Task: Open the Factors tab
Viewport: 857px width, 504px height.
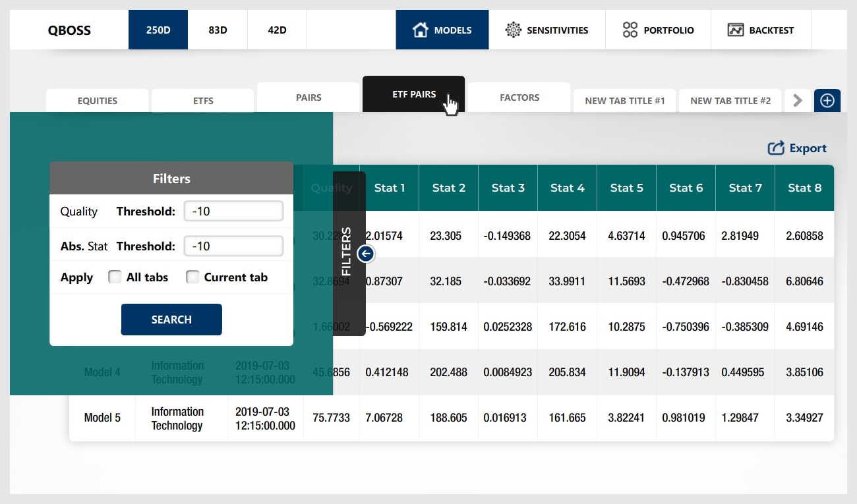Action: (x=519, y=98)
